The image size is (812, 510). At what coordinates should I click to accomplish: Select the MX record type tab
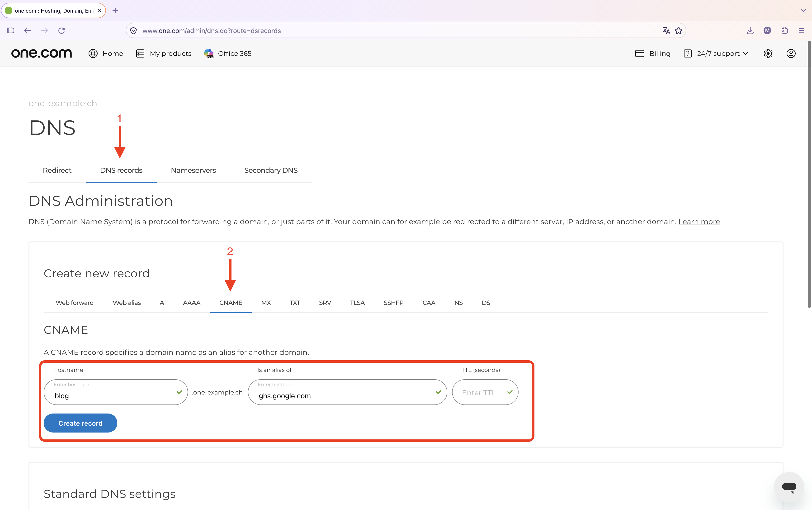coord(266,303)
